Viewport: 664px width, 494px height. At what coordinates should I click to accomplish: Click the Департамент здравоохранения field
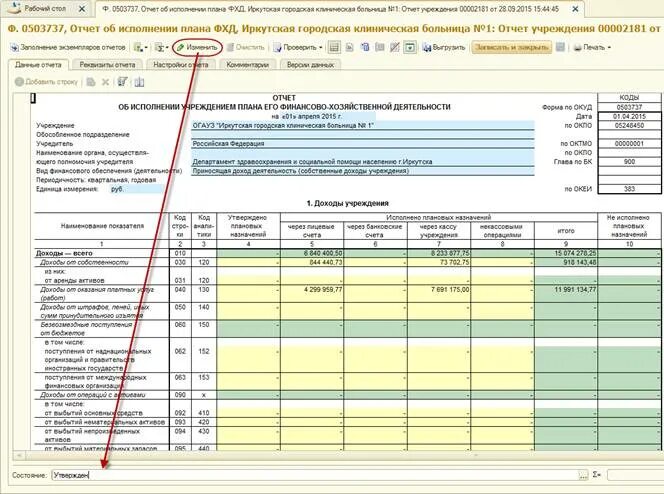(x=362, y=162)
